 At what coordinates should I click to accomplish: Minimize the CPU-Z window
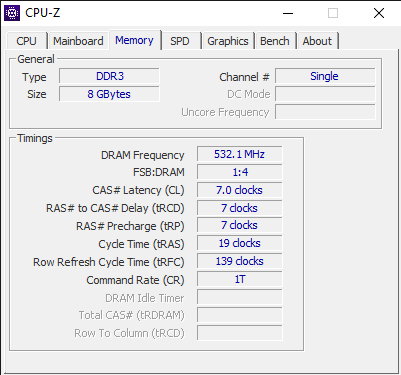[x=288, y=13]
